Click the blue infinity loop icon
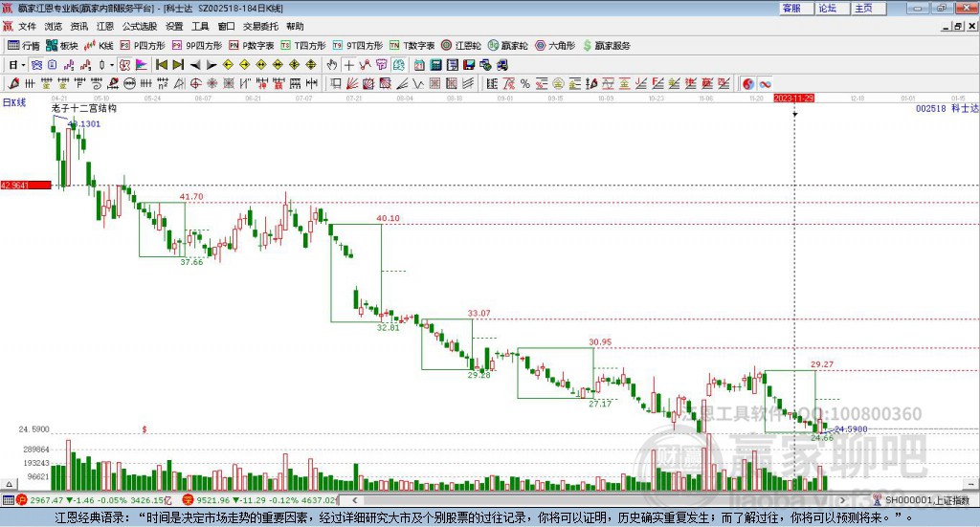The image size is (980, 527). [765, 83]
